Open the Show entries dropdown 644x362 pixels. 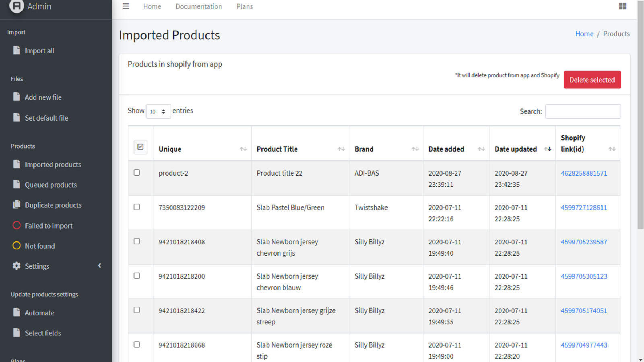click(158, 111)
